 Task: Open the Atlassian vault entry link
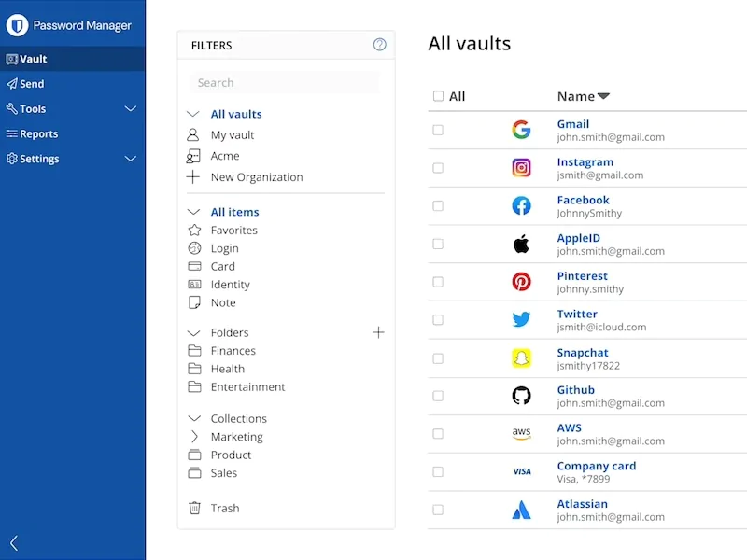[582, 503]
